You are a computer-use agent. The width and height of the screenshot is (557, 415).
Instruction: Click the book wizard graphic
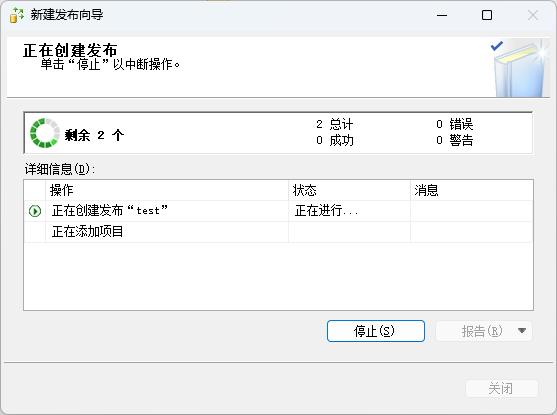pos(520,68)
